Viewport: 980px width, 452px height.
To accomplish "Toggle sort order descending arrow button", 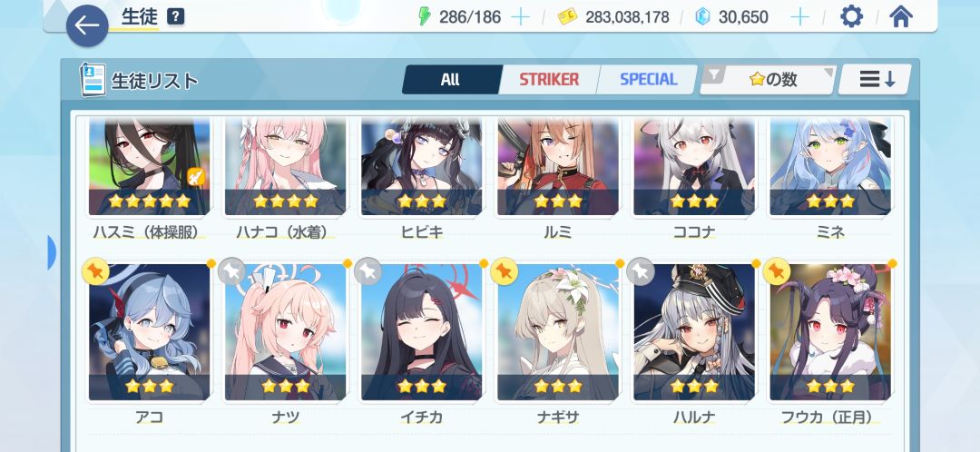I will point(875,79).
